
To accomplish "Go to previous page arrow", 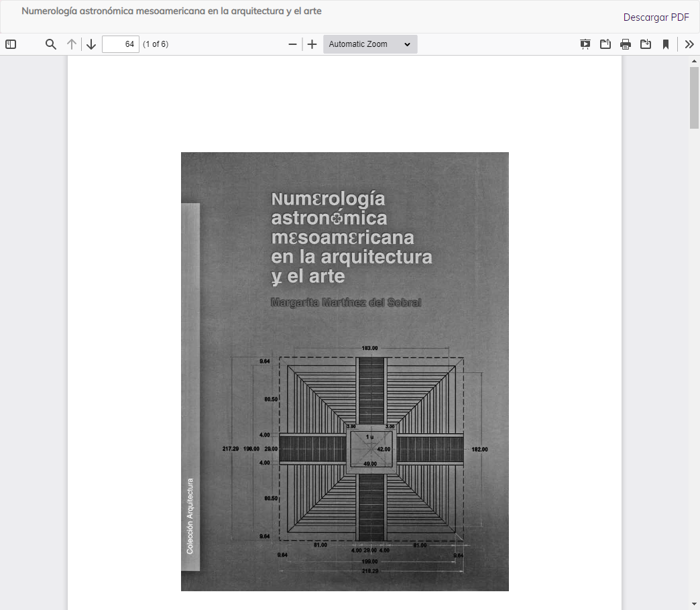I will click(x=72, y=44).
